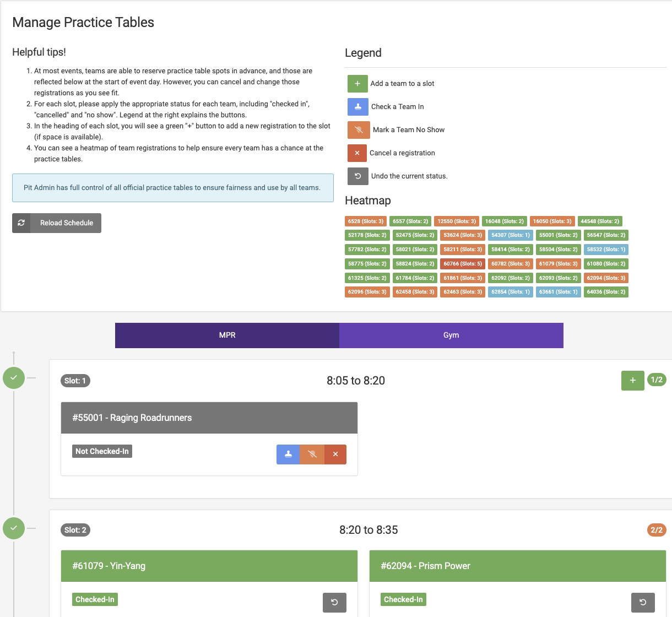Click the Slot 1 capacity badge 1/2

pyautogui.click(x=657, y=380)
